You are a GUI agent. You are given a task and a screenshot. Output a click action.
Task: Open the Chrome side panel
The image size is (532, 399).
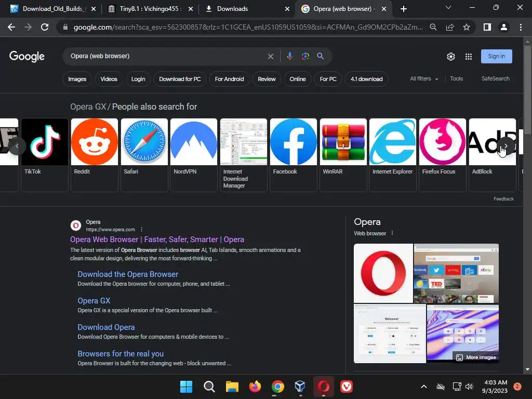point(487,27)
